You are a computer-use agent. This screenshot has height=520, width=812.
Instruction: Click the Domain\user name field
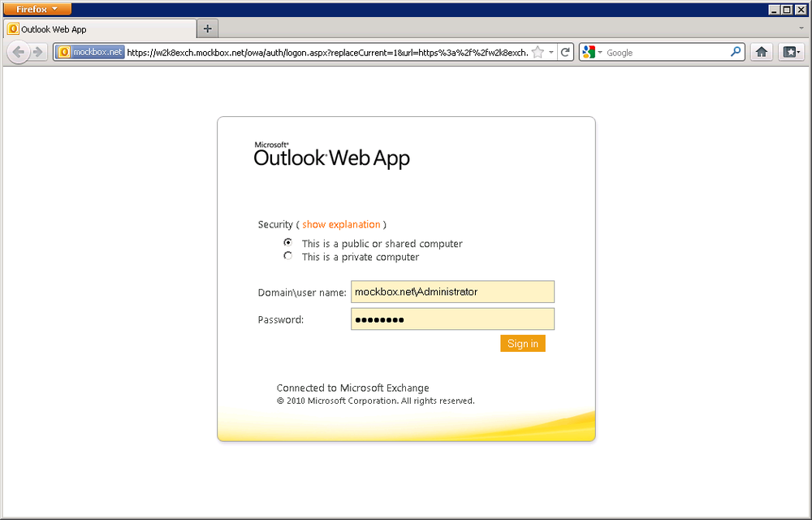452,292
